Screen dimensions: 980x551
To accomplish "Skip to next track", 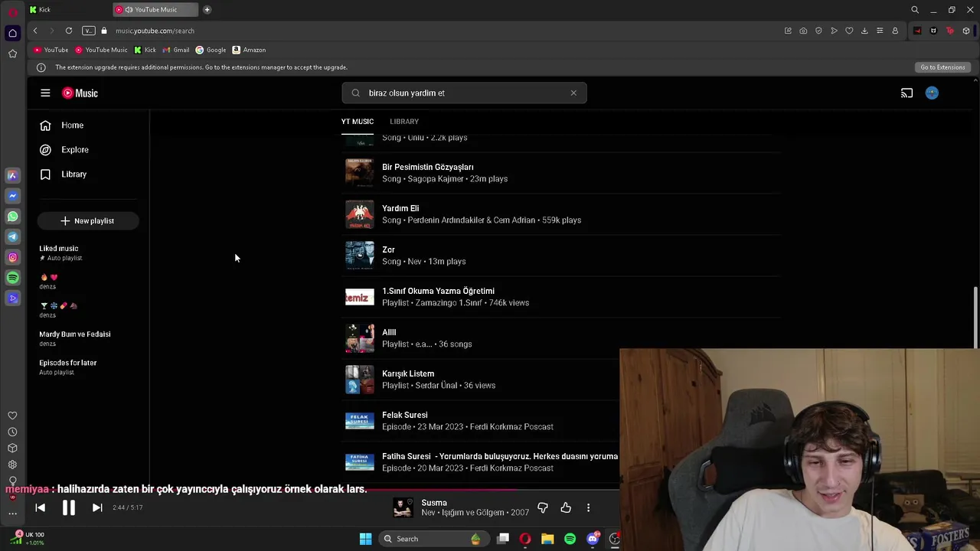I will 97,507.
